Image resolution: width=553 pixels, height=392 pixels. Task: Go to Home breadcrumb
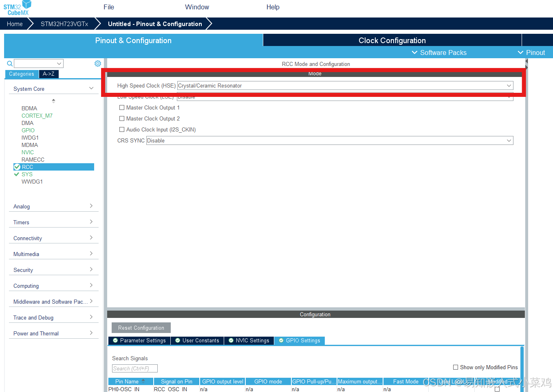click(15, 24)
